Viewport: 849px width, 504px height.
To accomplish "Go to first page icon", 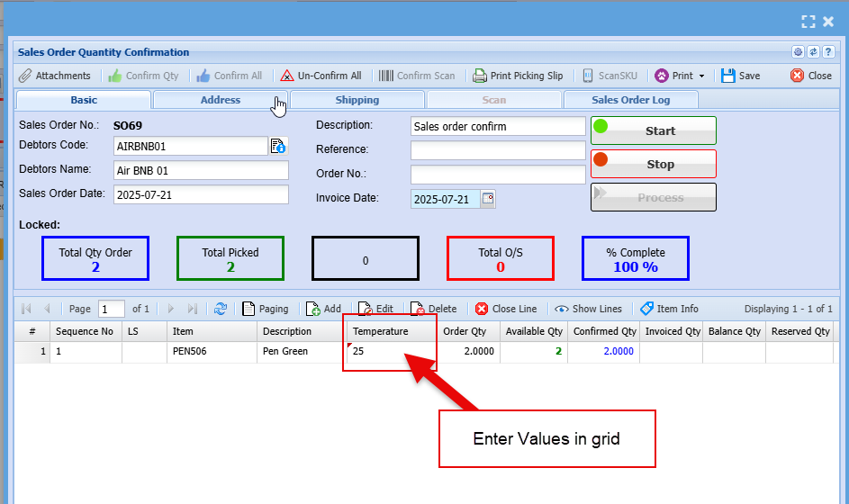I will [x=26, y=309].
